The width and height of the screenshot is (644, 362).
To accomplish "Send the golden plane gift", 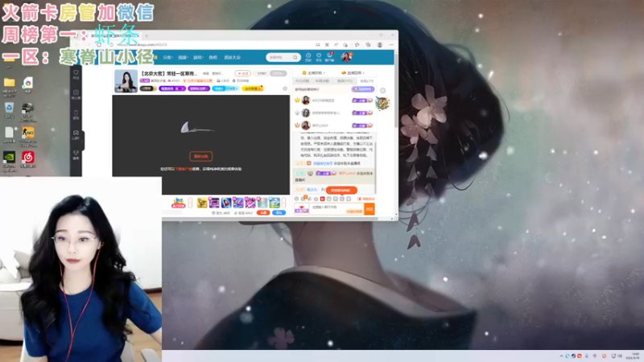I will coord(202,203).
